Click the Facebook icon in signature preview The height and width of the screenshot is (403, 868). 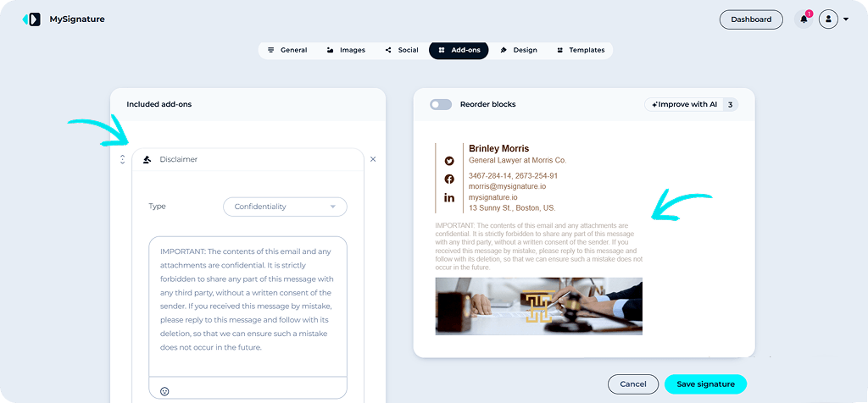449,179
